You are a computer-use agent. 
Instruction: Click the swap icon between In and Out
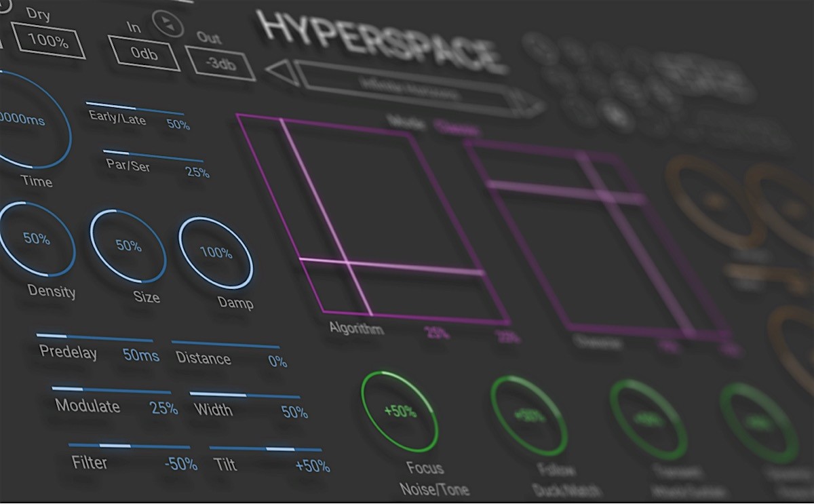point(168,24)
